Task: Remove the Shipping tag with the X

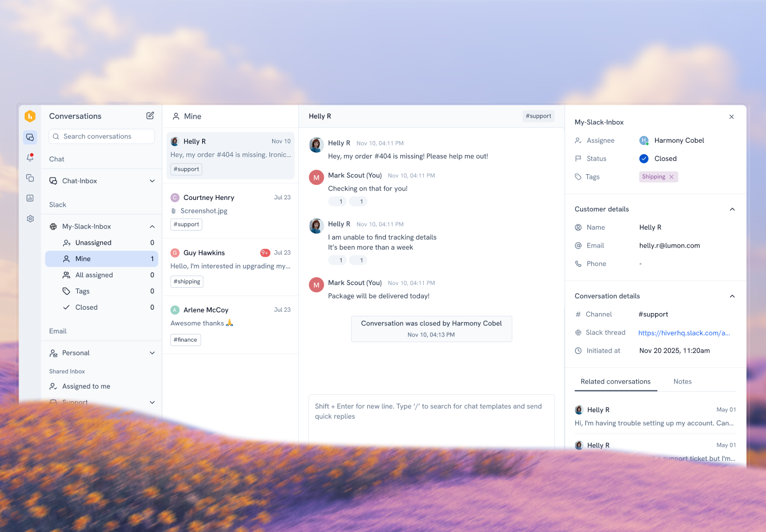Action: click(671, 177)
